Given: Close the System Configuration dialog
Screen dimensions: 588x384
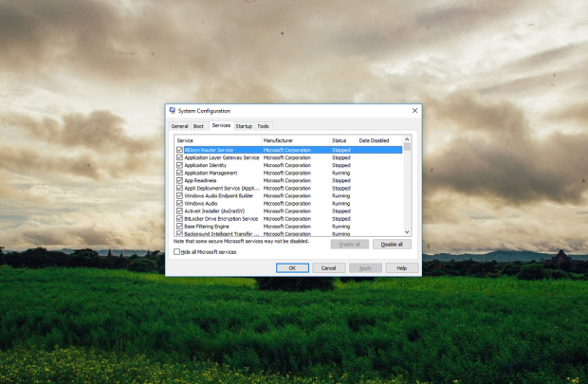Looking at the screenshot, I should point(414,111).
